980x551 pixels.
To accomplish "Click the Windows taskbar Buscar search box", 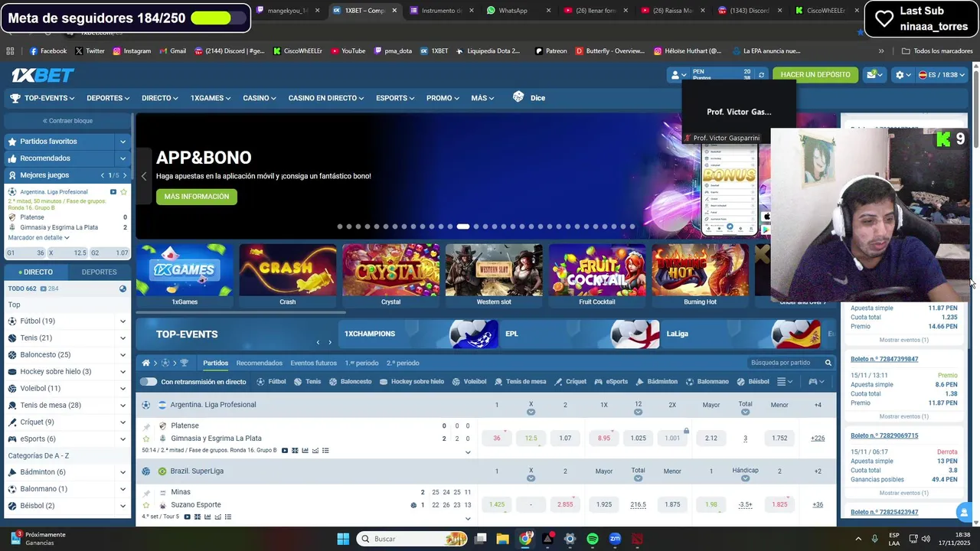I will pos(413,539).
